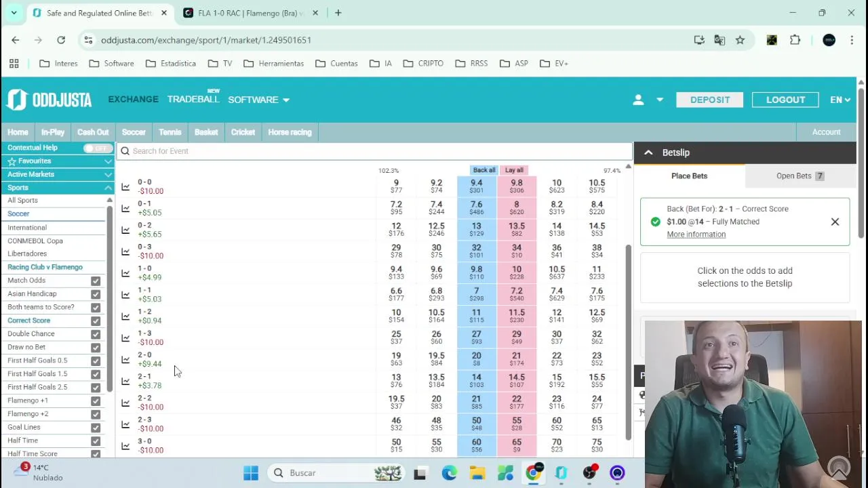Click the Search for Event field
The width and height of the screenshot is (868, 488).
pyautogui.click(x=374, y=151)
